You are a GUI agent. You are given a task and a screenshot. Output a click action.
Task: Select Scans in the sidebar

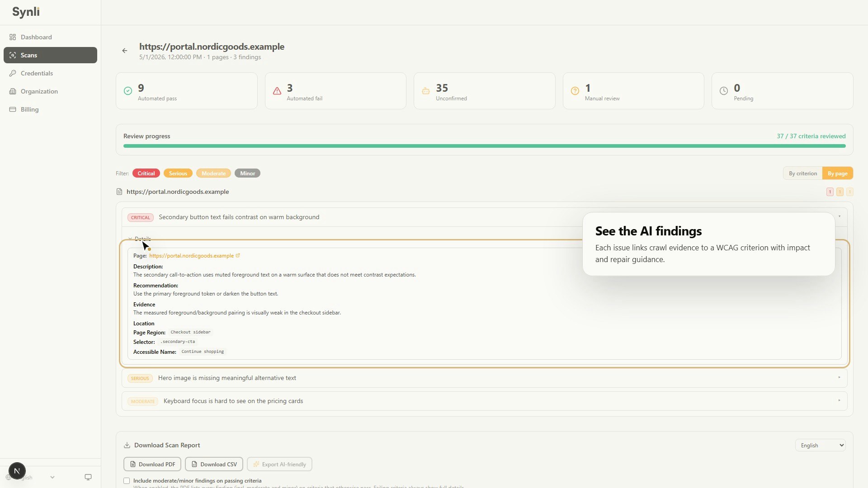[50, 55]
